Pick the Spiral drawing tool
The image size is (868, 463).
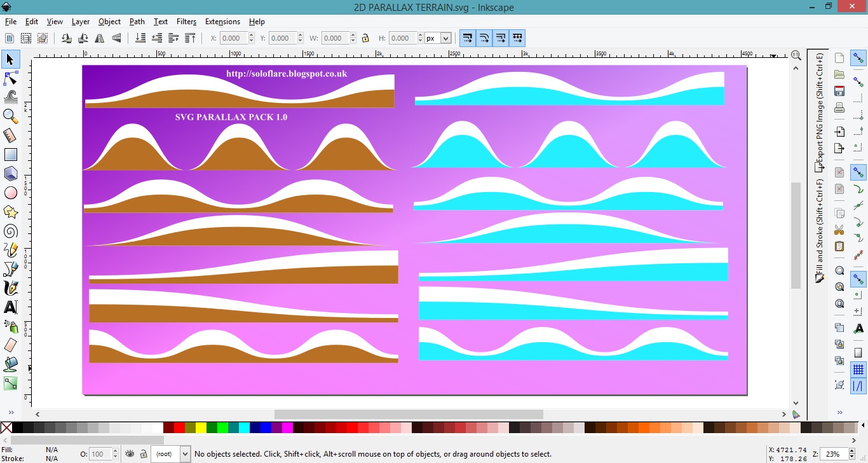11,231
